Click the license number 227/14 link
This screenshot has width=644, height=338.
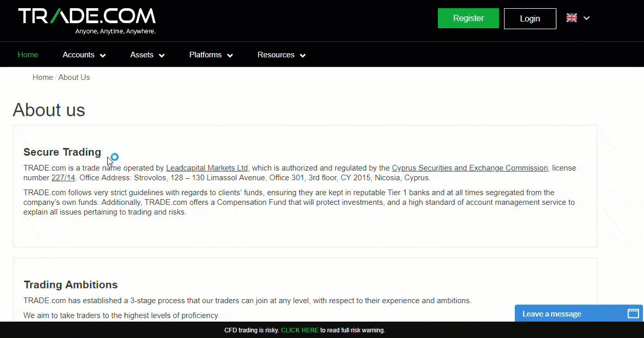[x=64, y=178]
